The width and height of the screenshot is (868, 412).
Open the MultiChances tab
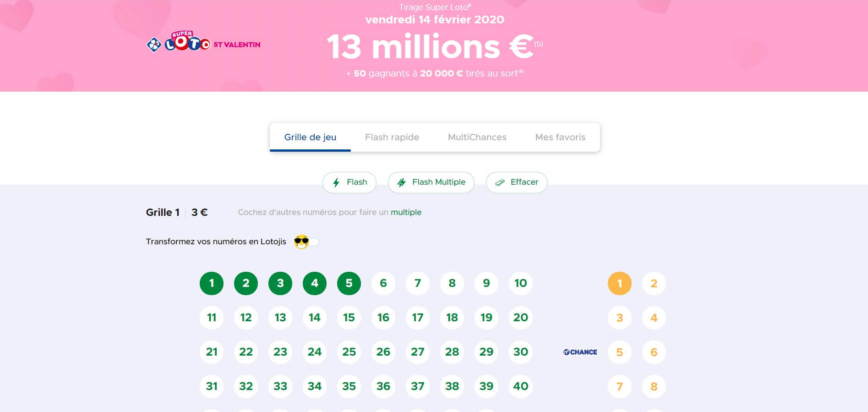pyautogui.click(x=477, y=137)
